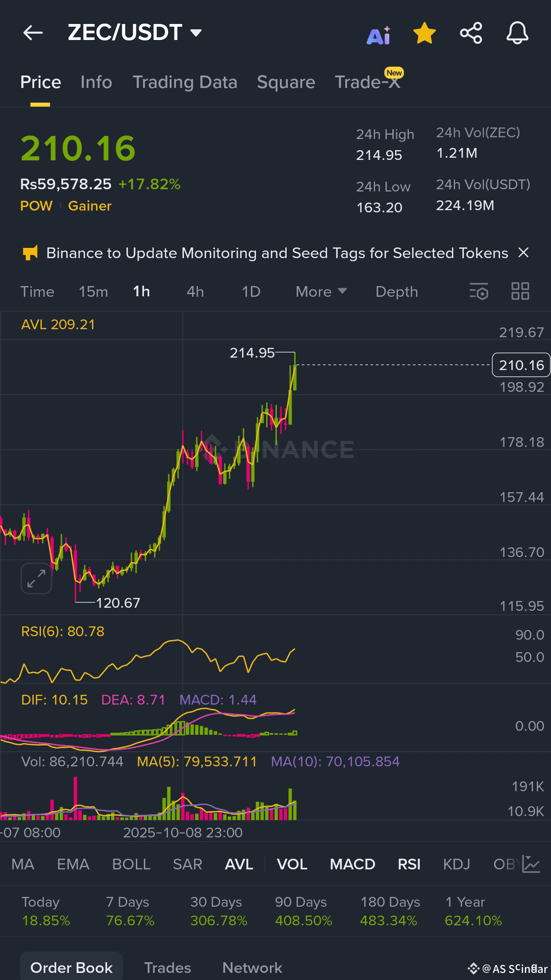
Task: Tap Today 18.85% performance
Action: pos(46,911)
